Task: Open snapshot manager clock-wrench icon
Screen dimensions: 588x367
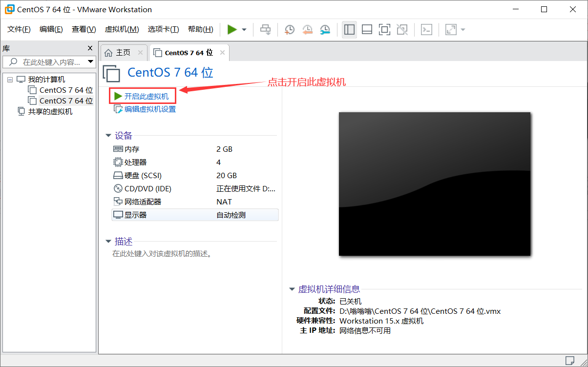Action: point(325,30)
